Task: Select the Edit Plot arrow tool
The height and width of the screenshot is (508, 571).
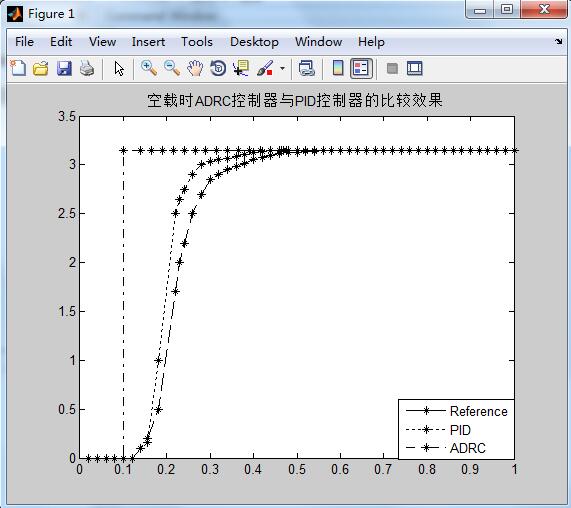Action: pyautogui.click(x=119, y=68)
